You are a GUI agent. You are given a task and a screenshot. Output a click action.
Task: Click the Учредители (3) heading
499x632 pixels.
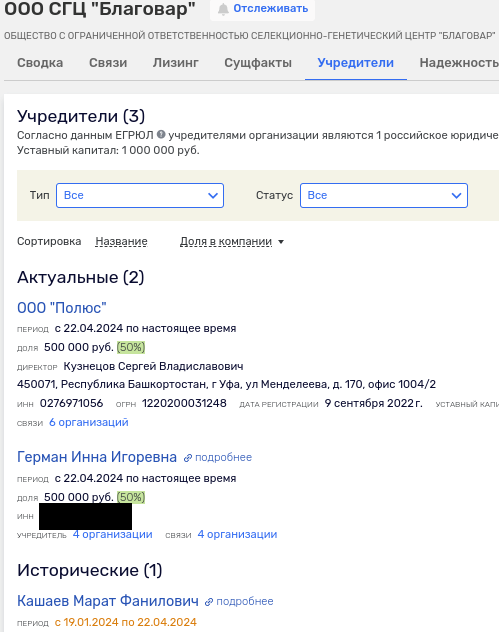click(81, 116)
